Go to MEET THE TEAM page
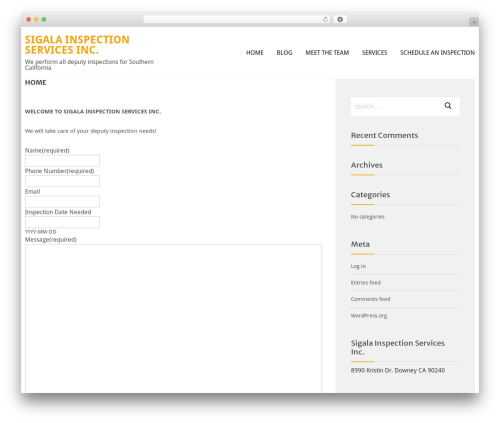Viewport: 500px width, 423px height. tap(327, 53)
